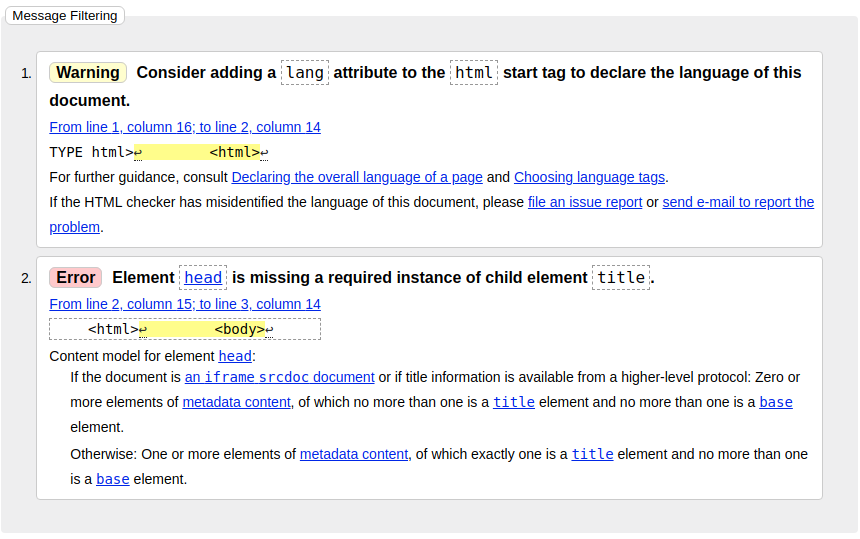Click the 'title' link before 'element and no more than one is a base'
This screenshot has height=539, width=860.
click(514, 402)
